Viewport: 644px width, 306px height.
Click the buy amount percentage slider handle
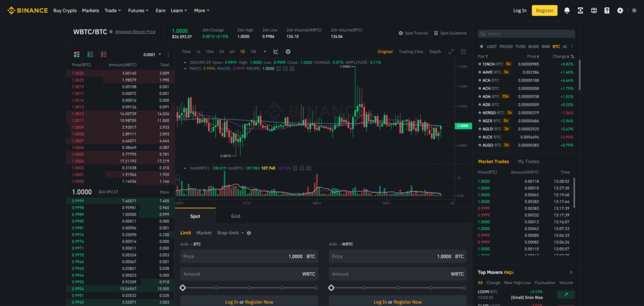point(183,288)
